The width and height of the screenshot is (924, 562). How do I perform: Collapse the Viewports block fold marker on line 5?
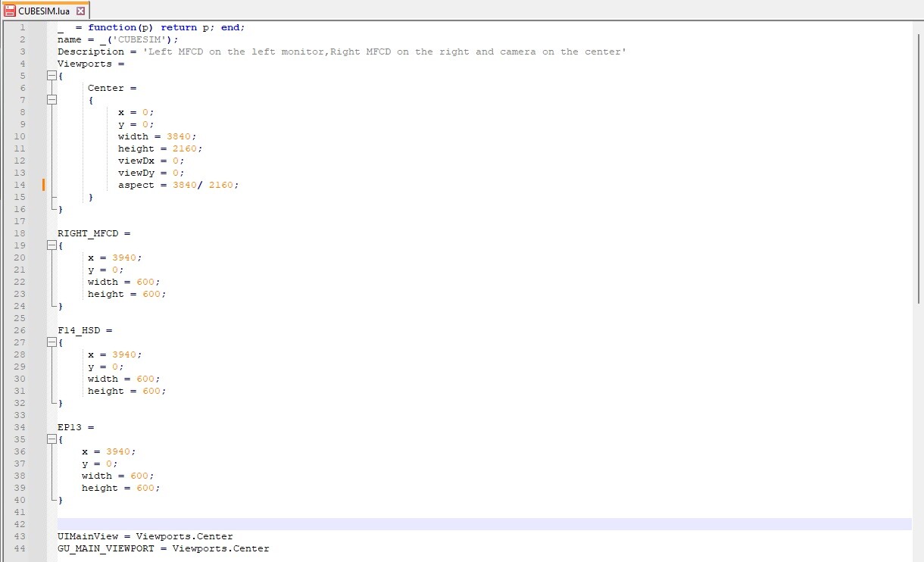coord(52,76)
